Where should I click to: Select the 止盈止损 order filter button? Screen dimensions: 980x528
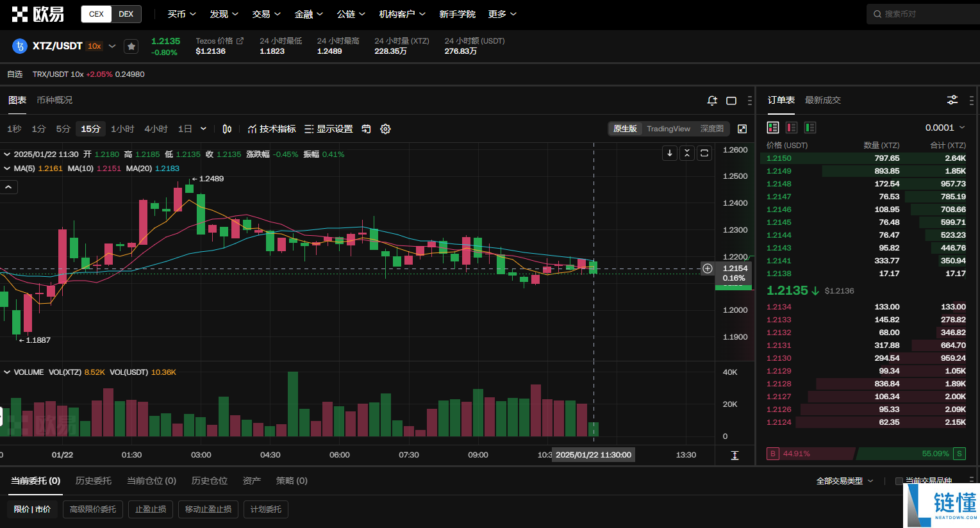click(x=151, y=509)
